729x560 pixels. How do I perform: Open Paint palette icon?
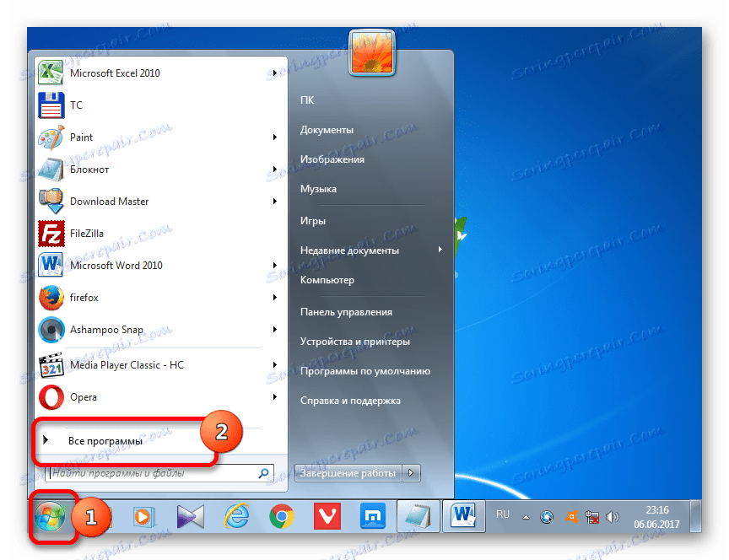click(x=51, y=137)
